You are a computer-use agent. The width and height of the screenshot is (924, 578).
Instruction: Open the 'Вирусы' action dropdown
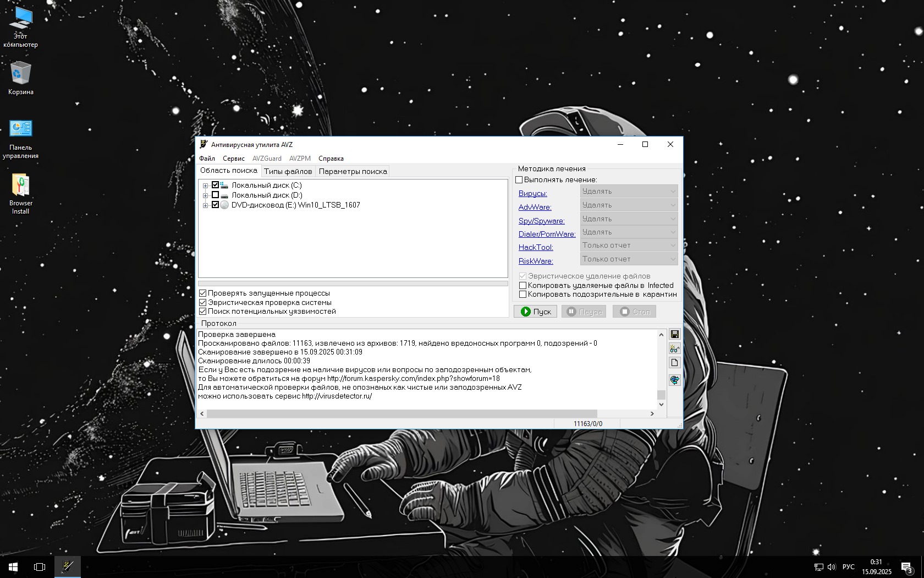[629, 192]
